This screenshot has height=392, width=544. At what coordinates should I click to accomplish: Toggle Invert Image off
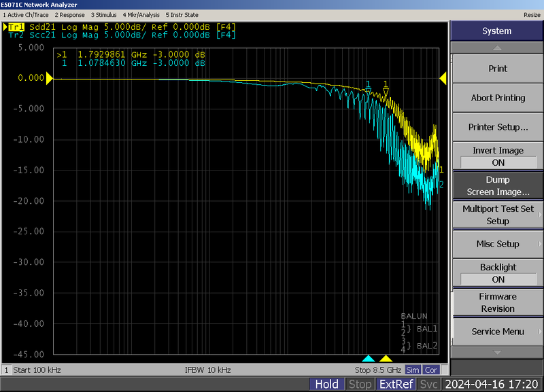[497, 158]
